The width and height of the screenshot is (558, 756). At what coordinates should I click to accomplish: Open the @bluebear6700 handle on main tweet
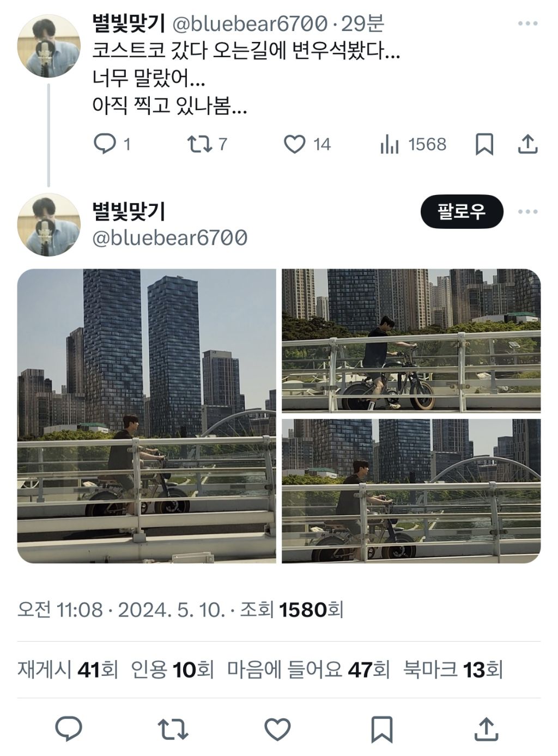point(170,238)
